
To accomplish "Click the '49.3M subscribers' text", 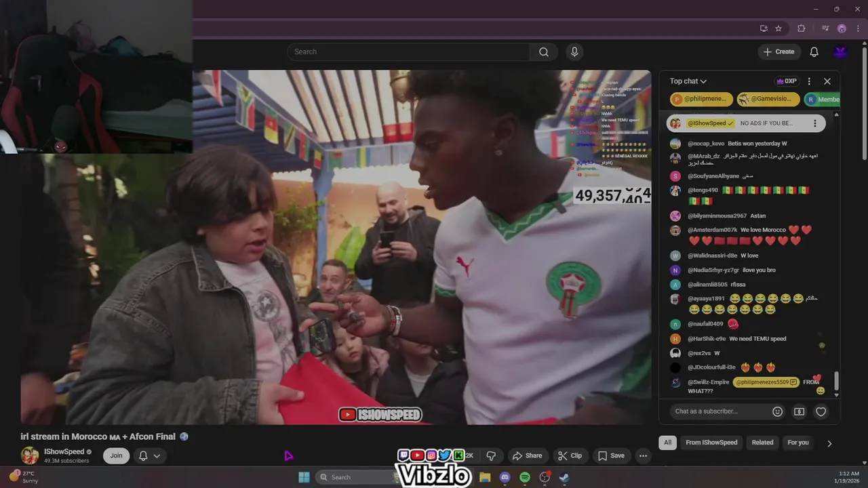I will (66, 461).
